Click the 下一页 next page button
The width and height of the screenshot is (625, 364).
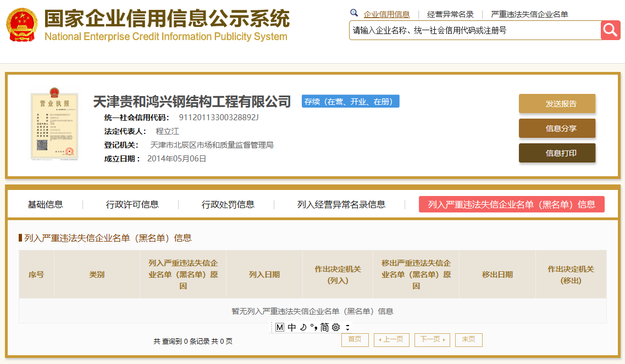(x=432, y=340)
